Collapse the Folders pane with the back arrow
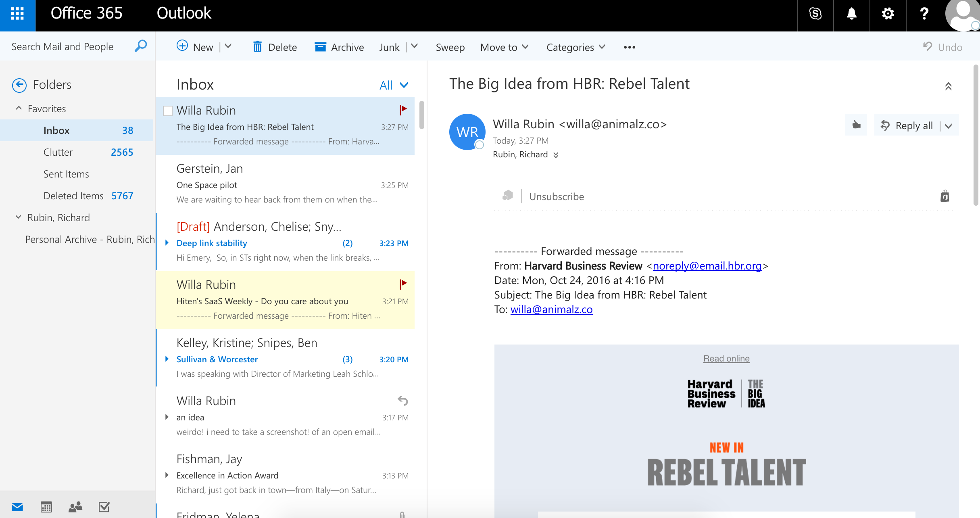This screenshot has width=980, height=518. [19, 85]
